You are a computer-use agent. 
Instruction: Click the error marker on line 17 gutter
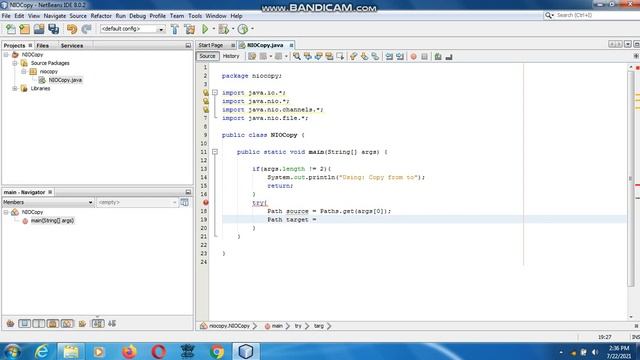click(x=206, y=202)
